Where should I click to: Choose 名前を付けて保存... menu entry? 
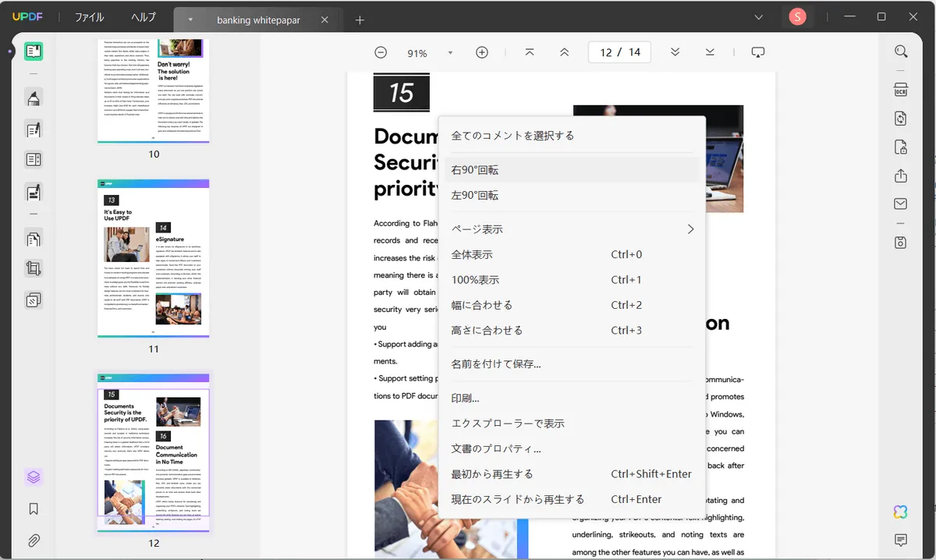click(x=572, y=364)
